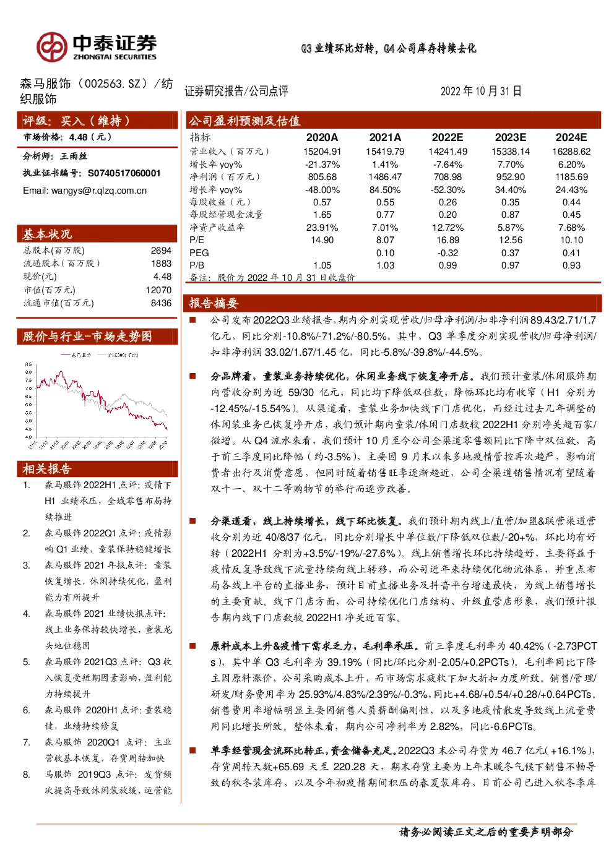Image resolution: width=614 pixels, height=868 pixels.
Task: Select the 2024E P/B cell 0.93
Action: tap(571, 265)
